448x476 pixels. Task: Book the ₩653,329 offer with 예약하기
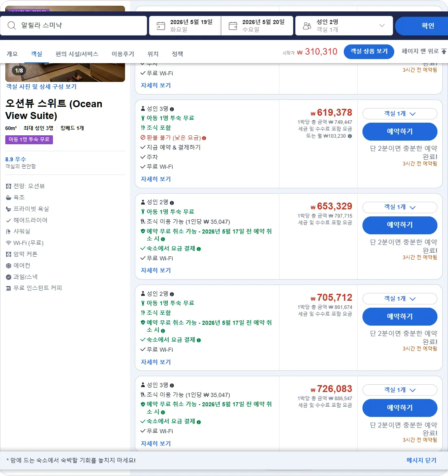pos(400,225)
